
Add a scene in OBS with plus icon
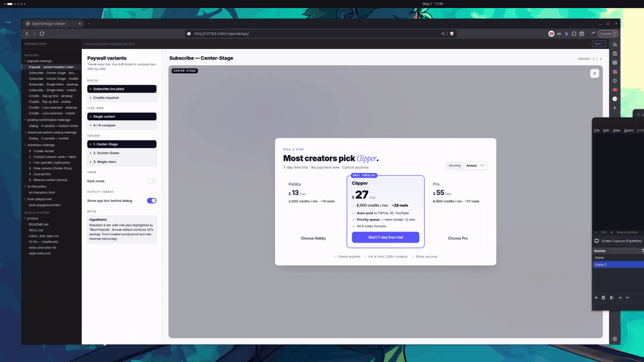click(596, 298)
